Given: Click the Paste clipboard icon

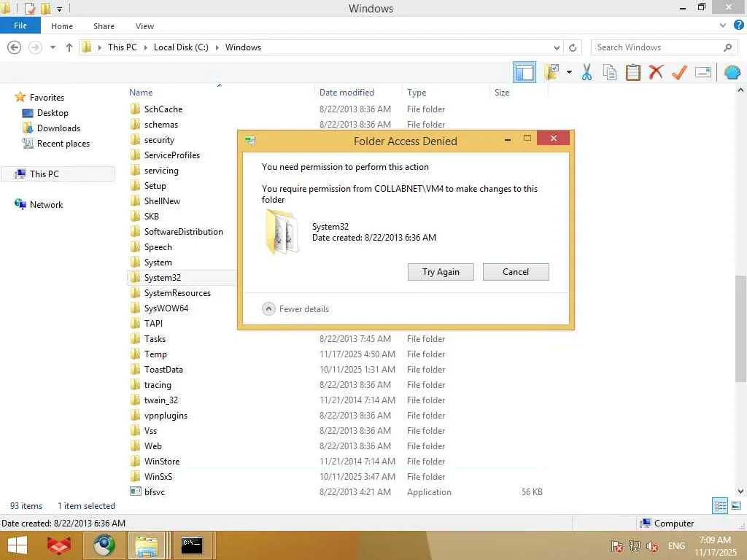Looking at the screenshot, I should coord(632,72).
